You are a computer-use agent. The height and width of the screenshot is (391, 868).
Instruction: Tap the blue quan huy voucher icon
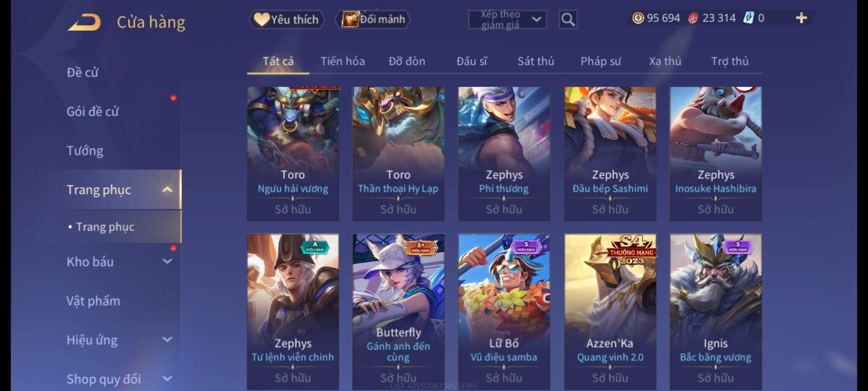click(x=748, y=18)
